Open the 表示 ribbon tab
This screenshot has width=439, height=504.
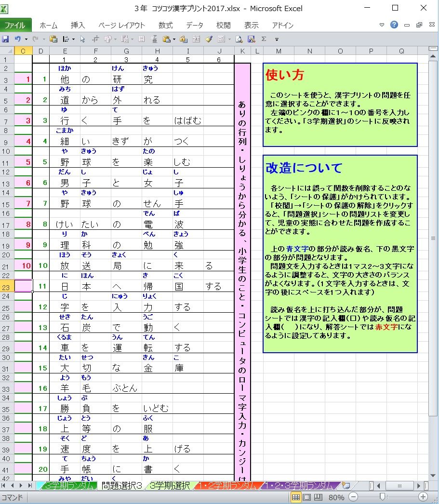tap(252, 26)
